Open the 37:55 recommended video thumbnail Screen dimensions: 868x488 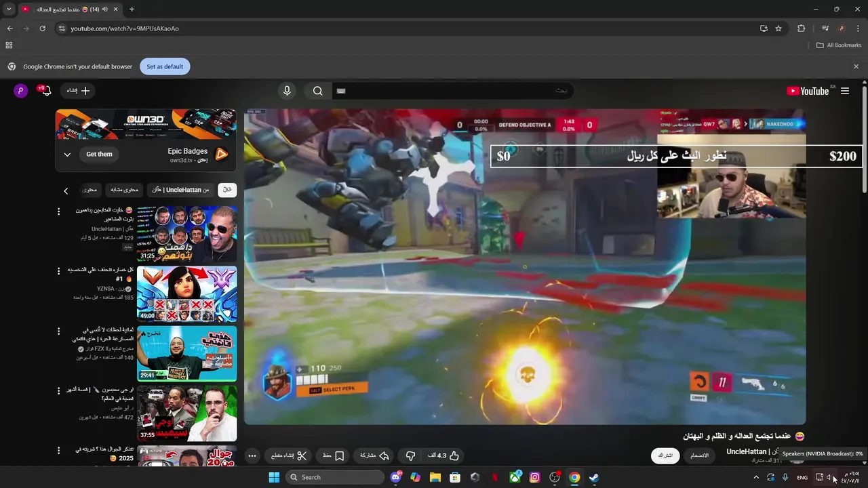[187, 413]
